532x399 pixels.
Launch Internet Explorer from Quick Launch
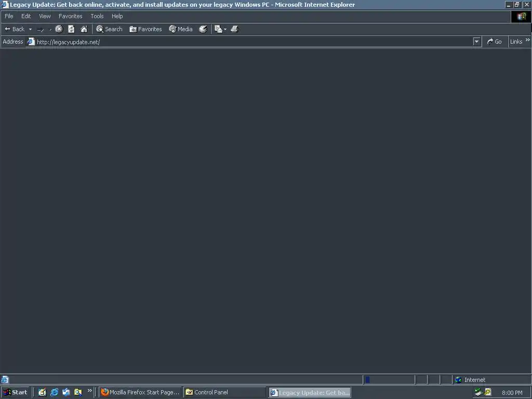(54, 392)
